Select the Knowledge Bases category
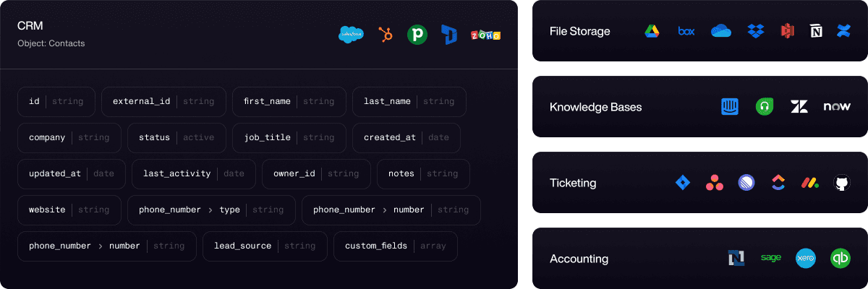The image size is (868, 289). (595, 107)
